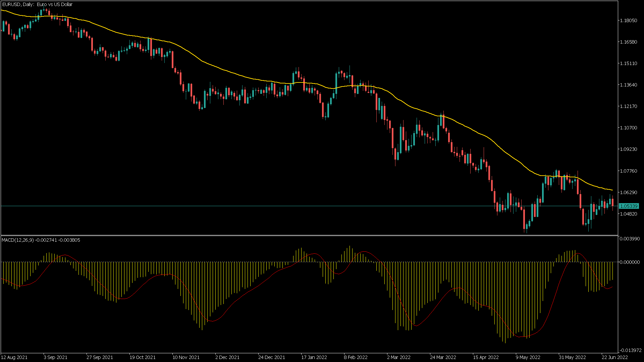Click date label 3 Sep 2021

(x=56, y=357)
